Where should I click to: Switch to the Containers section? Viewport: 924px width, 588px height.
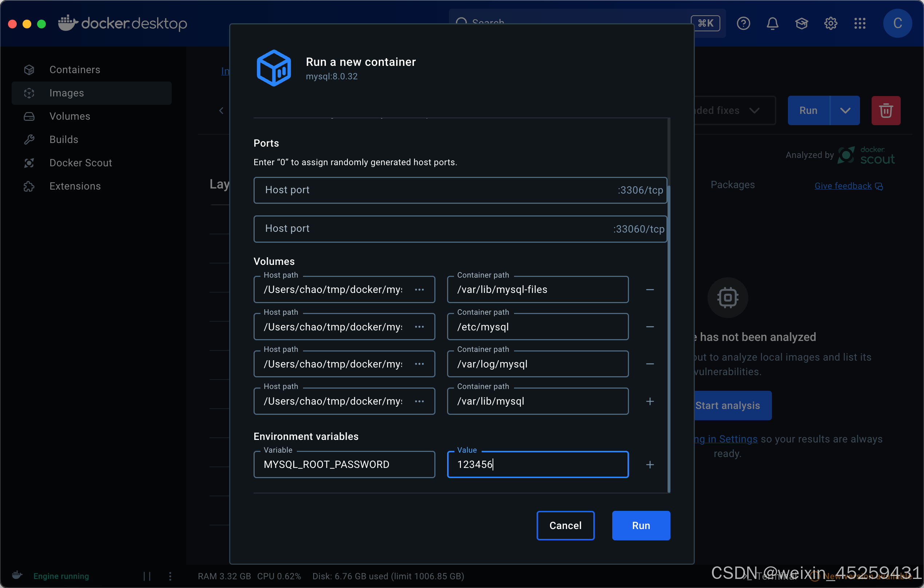(75, 69)
